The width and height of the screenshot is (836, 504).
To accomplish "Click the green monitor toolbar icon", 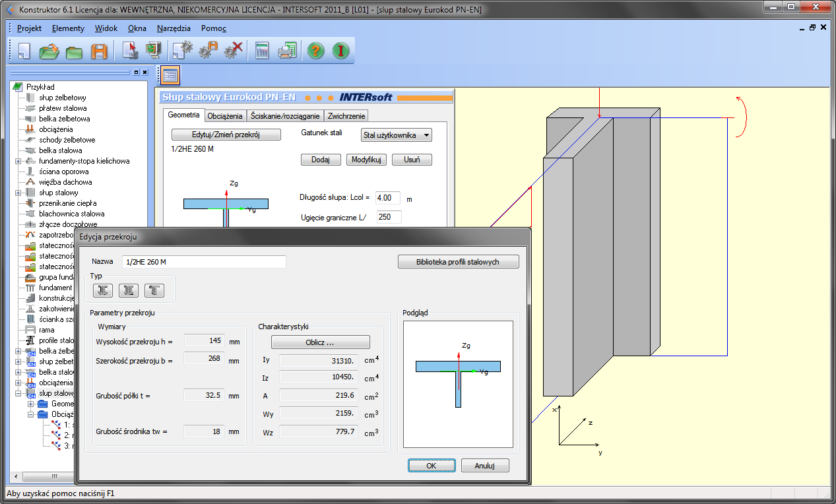I will coord(154,51).
